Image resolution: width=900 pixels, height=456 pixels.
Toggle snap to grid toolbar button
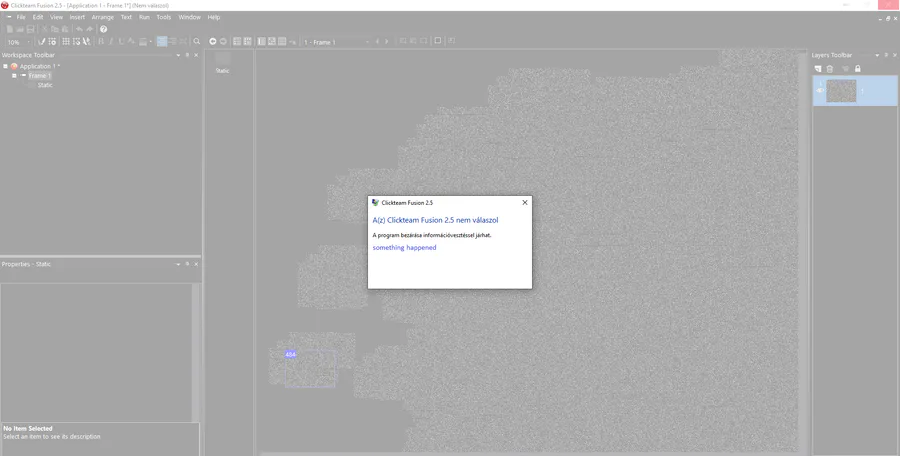pyautogui.click(x=76, y=41)
